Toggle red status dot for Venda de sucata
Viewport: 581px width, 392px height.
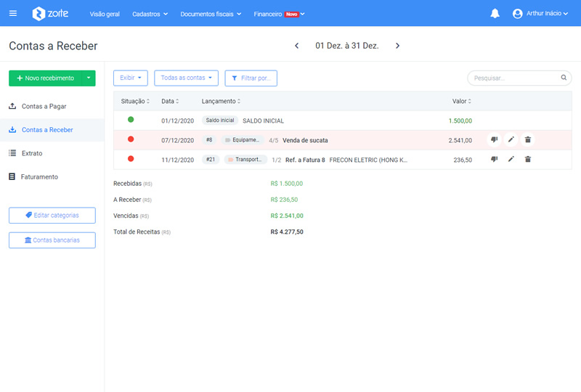pos(131,139)
